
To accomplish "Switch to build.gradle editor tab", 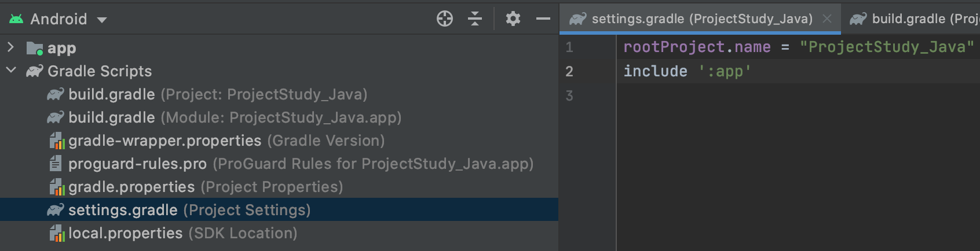I will [x=910, y=19].
